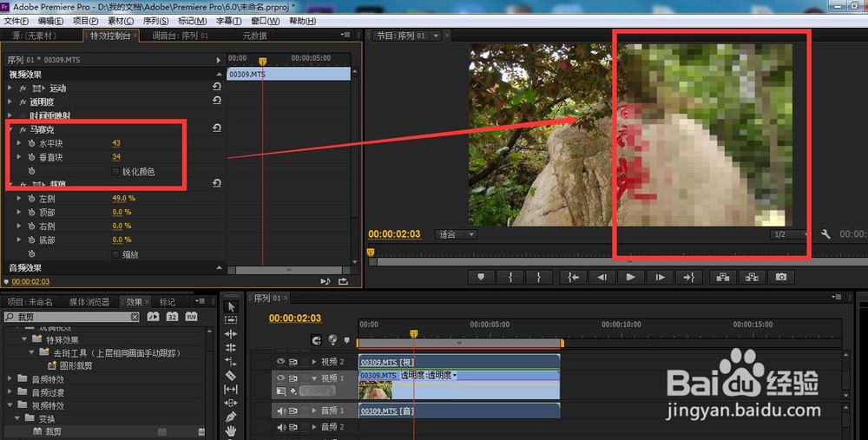Toggle visibility eye for 视频 2
This screenshot has height=440, width=868.
pyautogui.click(x=280, y=362)
